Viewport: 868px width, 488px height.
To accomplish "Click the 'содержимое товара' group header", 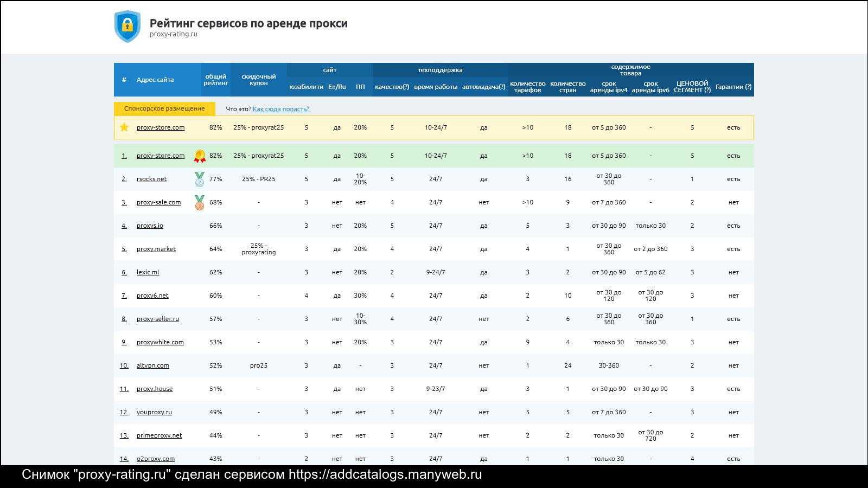I will [630, 70].
